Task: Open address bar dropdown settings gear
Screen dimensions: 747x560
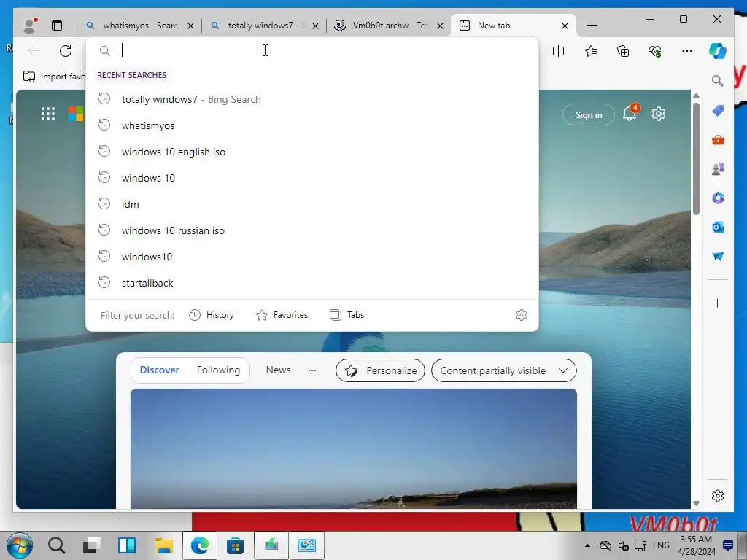Action: pyautogui.click(x=521, y=315)
